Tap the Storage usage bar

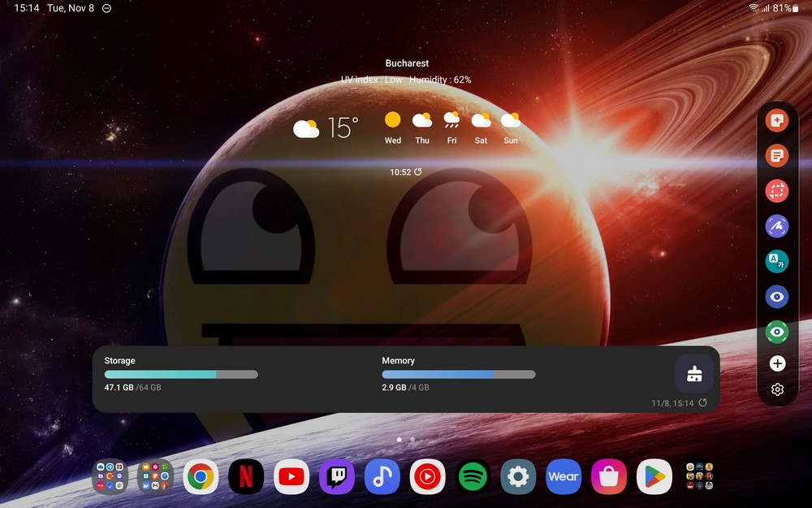coord(181,375)
